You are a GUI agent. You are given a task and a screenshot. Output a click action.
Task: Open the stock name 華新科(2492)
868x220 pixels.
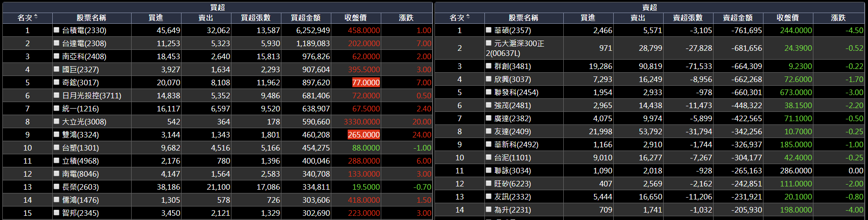coord(516,144)
